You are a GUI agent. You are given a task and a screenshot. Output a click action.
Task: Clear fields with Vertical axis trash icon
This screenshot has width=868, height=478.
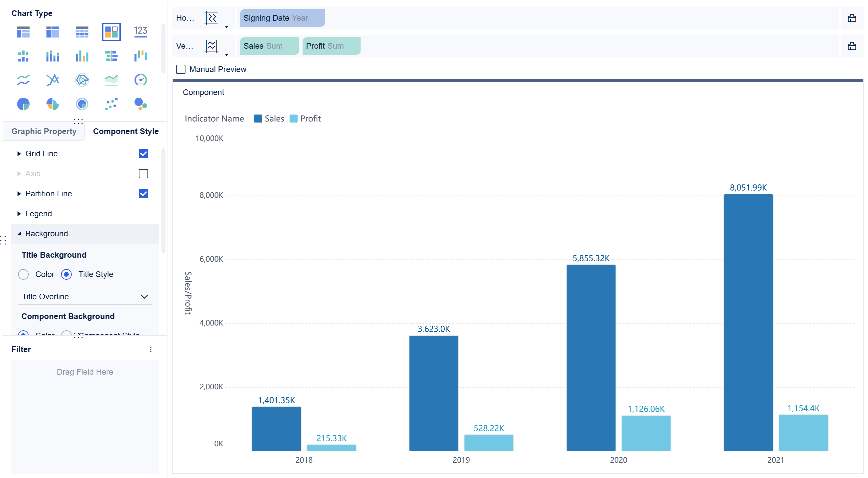pos(852,46)
